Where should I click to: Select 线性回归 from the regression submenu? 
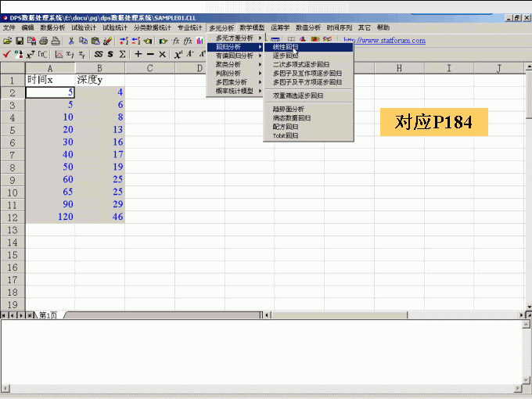286,47
